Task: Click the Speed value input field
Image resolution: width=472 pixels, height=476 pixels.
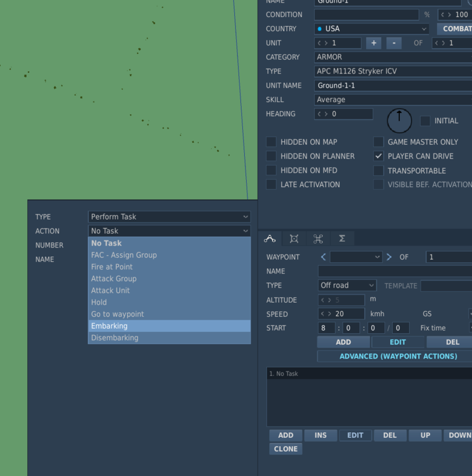Action: (x=346, y=314)
